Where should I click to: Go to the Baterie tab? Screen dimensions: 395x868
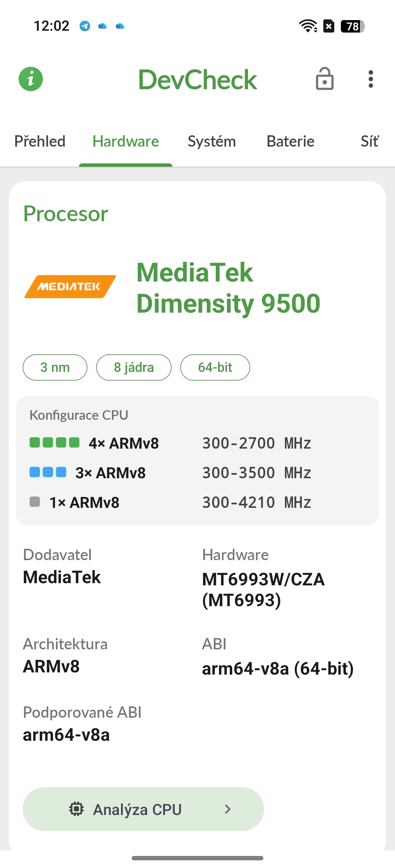[x=290, y=141]
